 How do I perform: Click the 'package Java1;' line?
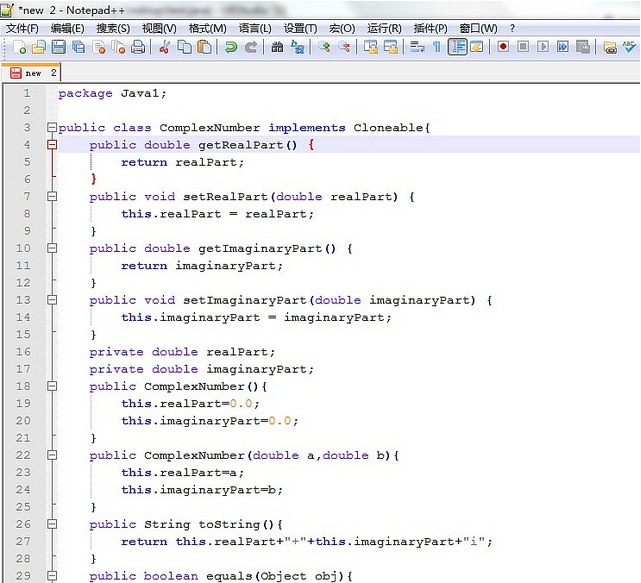pos(112,93)
